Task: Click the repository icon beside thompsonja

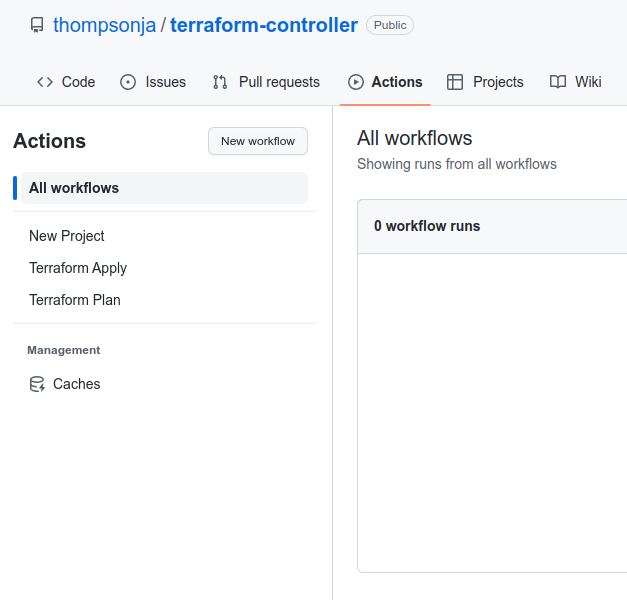Action: 37,25
